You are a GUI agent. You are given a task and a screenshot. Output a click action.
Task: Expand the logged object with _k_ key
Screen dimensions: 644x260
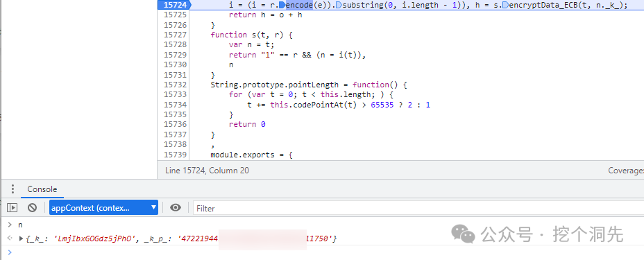coord(21,239)
